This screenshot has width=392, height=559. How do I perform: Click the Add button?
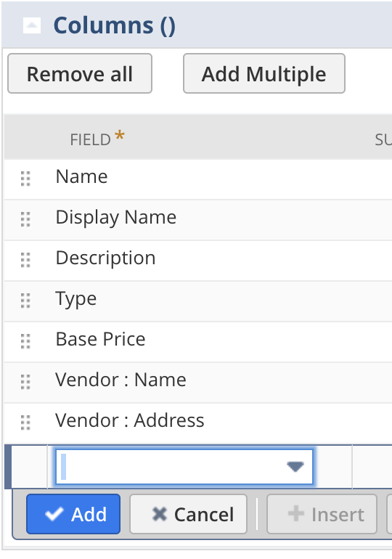(73, 514)
